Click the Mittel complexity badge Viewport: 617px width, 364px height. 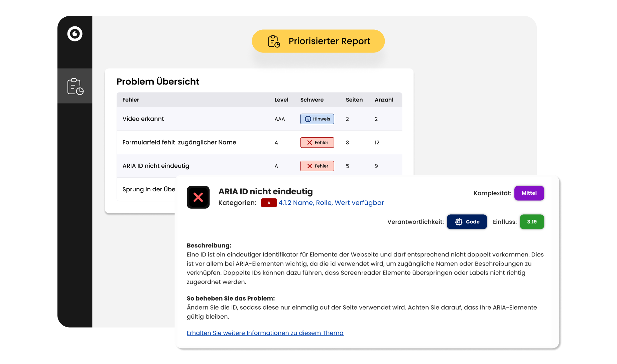529,193
